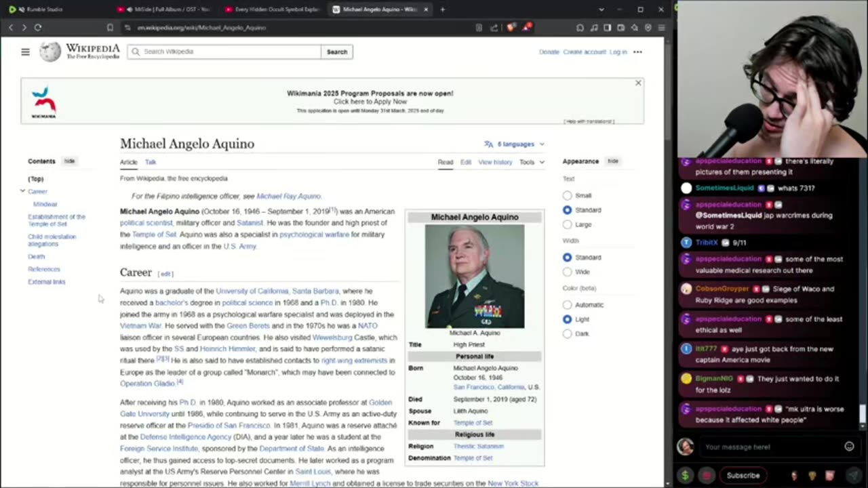Screen dimensions: 868x488
Task: Click the music note toolbar icon
Action: point(593,28)
